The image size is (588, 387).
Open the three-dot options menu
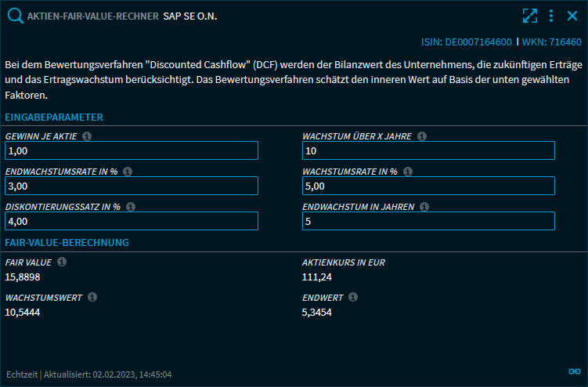point(551,16)
